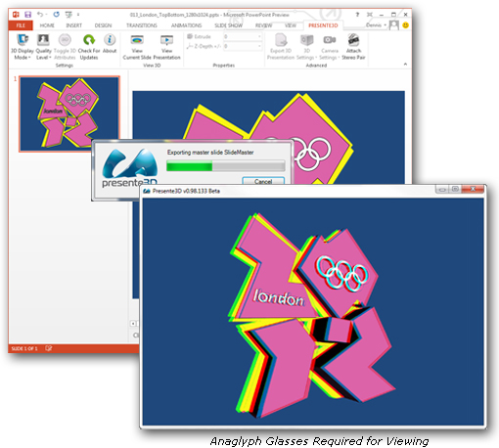Switch to the SLIDE SHOW tab
The width and height of the screenshot is (499, 448).
coord(228,25)
